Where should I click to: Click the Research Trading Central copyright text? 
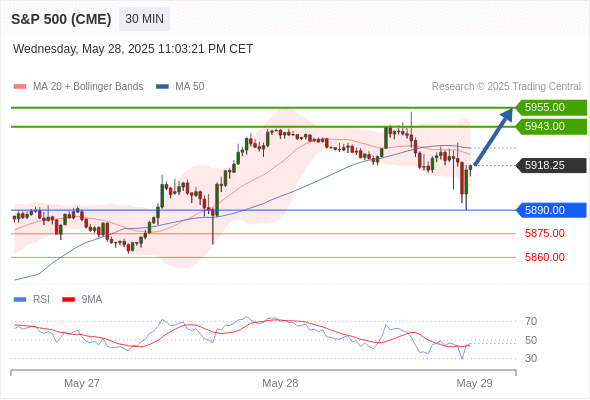click(x=506, y=87)
